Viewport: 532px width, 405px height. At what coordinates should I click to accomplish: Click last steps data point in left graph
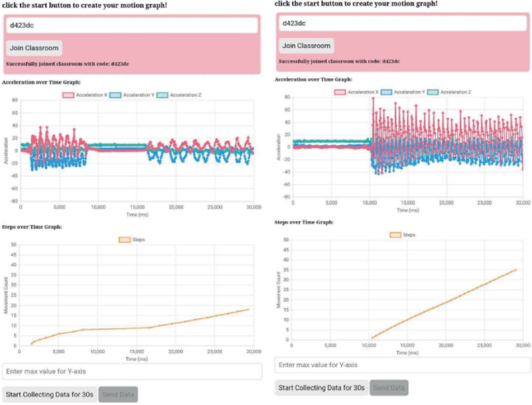click(249, 310)
